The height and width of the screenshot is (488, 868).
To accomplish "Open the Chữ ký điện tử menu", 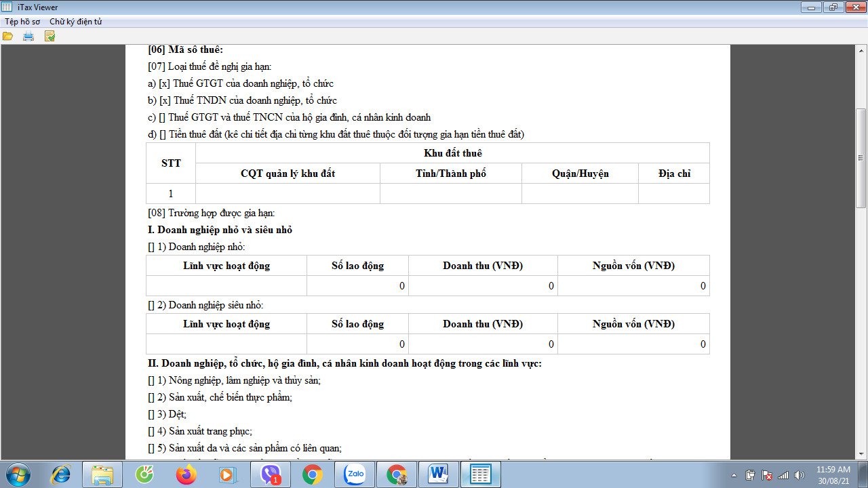I will [75, 22].
